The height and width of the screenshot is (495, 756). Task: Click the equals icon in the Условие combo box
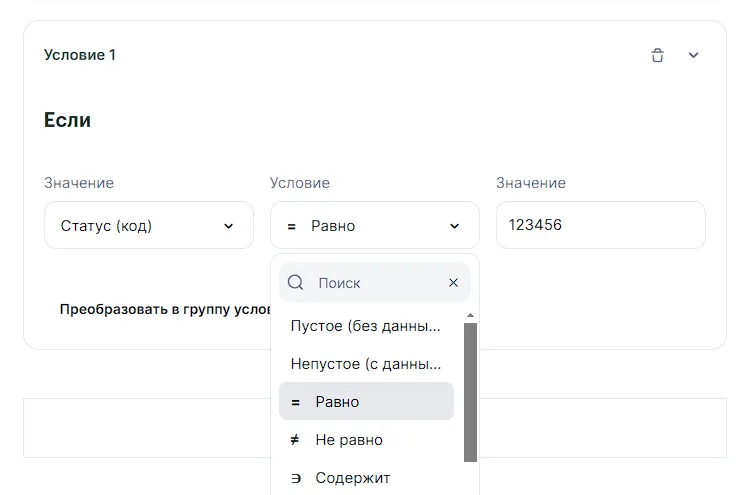click(x=292, y=227)
